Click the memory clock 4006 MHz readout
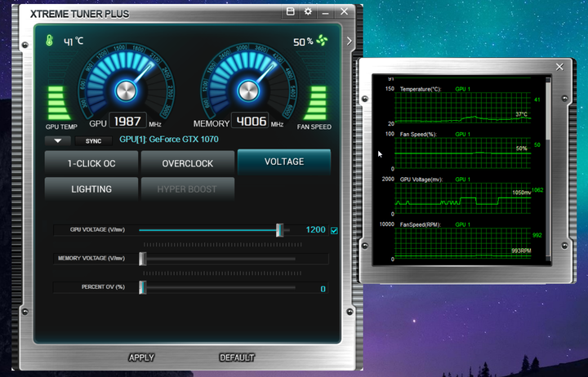Screen dimensions: 588x377 pyautogui.click(x=250, y=121)
